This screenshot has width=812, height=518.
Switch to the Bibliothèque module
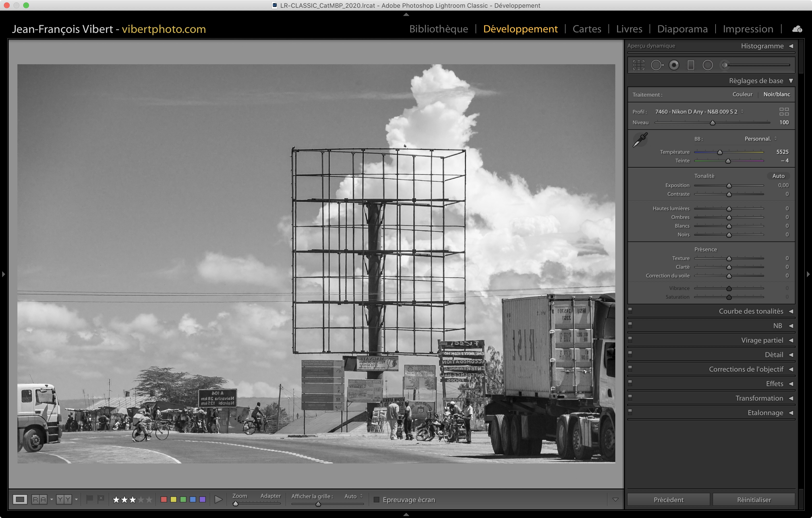click(x=438, y=29)
